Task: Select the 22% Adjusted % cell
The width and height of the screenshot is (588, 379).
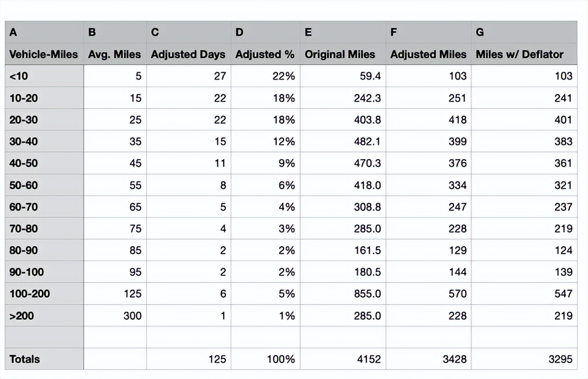Action: tap(265, 76)
